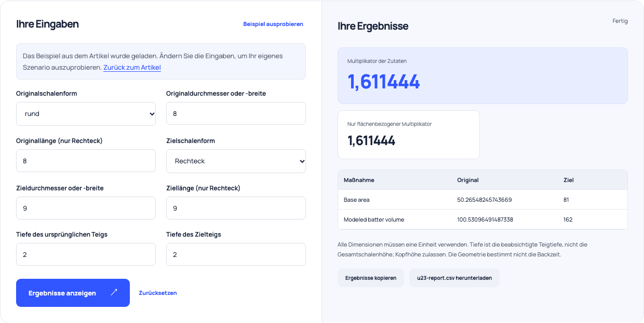The height and width of the screenshot is (323, 644).
Task: Click the original value 50.26548245743669
Action: tap(485, 200)
